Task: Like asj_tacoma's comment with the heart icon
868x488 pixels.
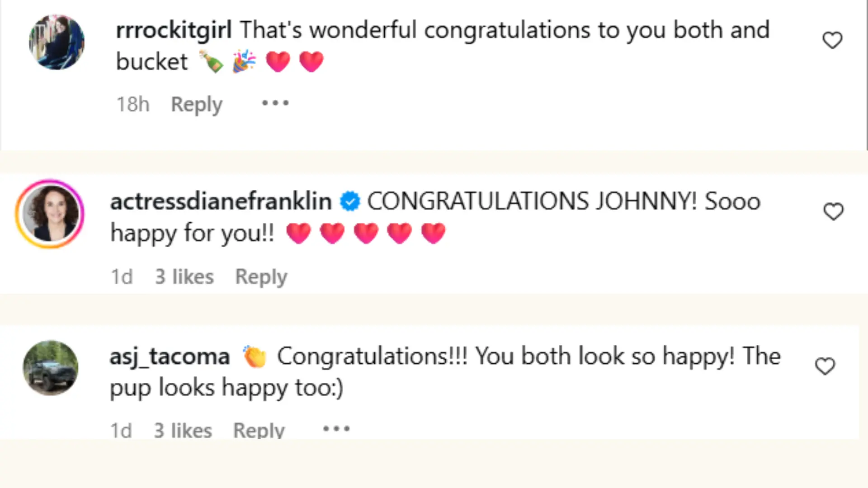Action: pyautogui.click(x=826, y=366)
